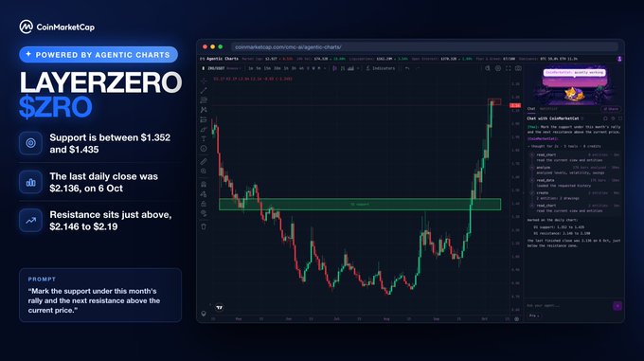Switch chart to 1m timeframe
Screen dimensions: 644x361
251,68
